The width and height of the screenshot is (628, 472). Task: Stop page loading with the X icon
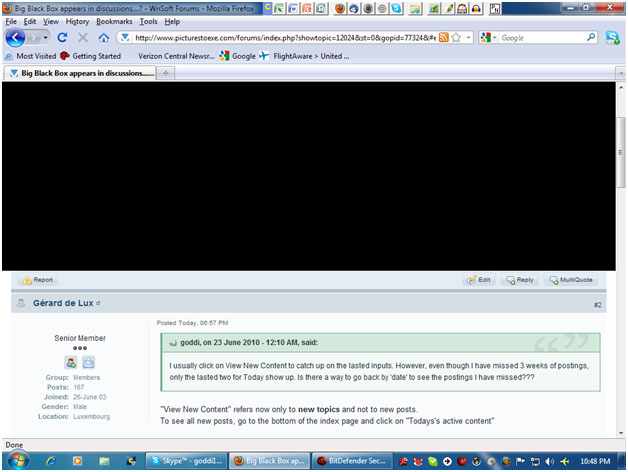[x=82, y=38]
